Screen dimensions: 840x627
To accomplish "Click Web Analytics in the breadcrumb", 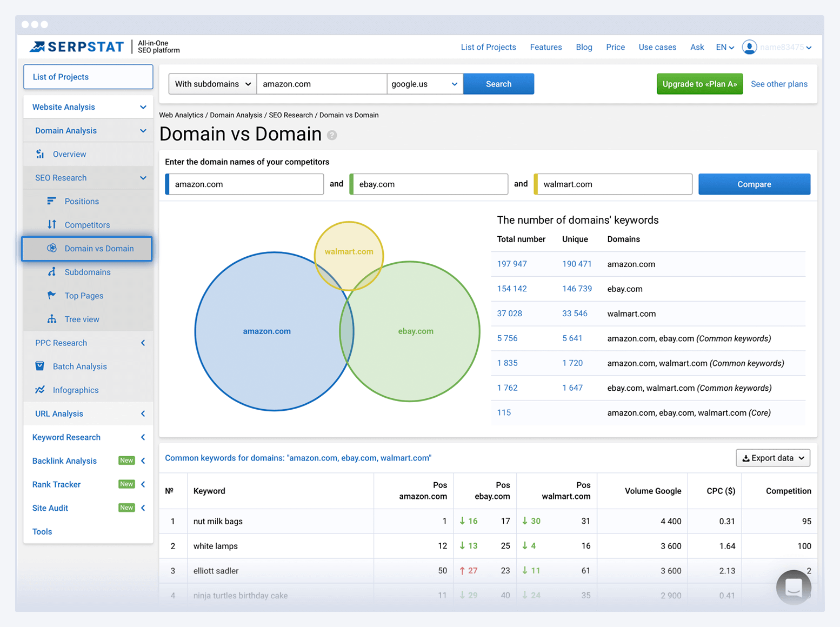I will point(181,115).
